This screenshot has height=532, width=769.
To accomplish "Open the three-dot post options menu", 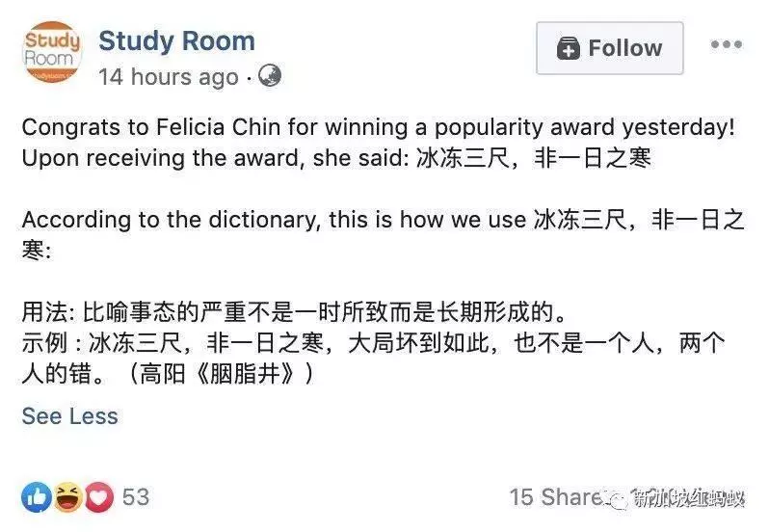I will (x=727, y=44).
